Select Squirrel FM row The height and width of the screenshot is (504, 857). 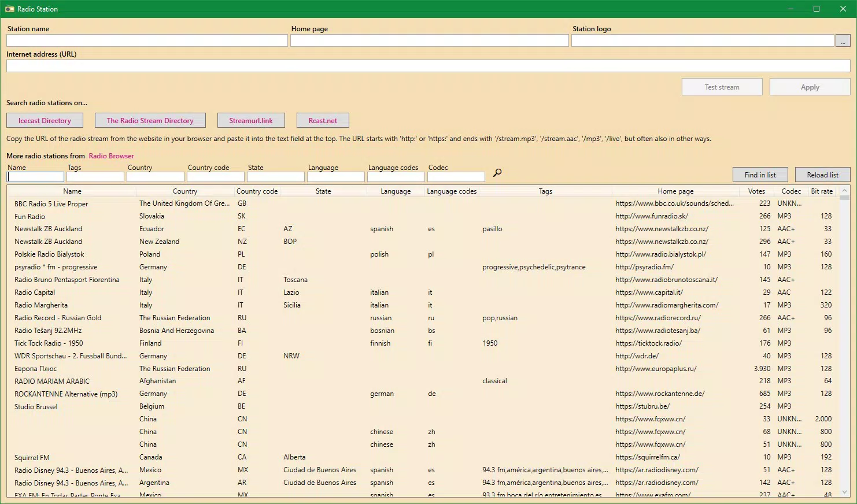pos(423,457)
